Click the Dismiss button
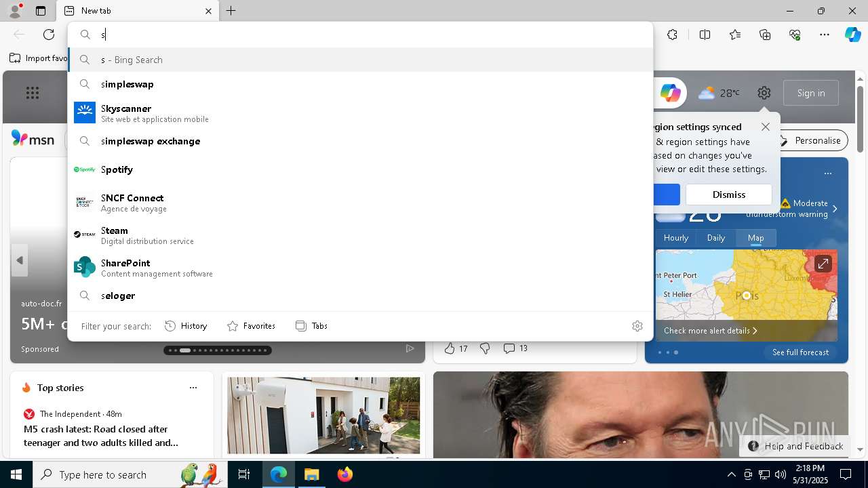Viewport: 868px width, 488px height. tap(729, 195)
